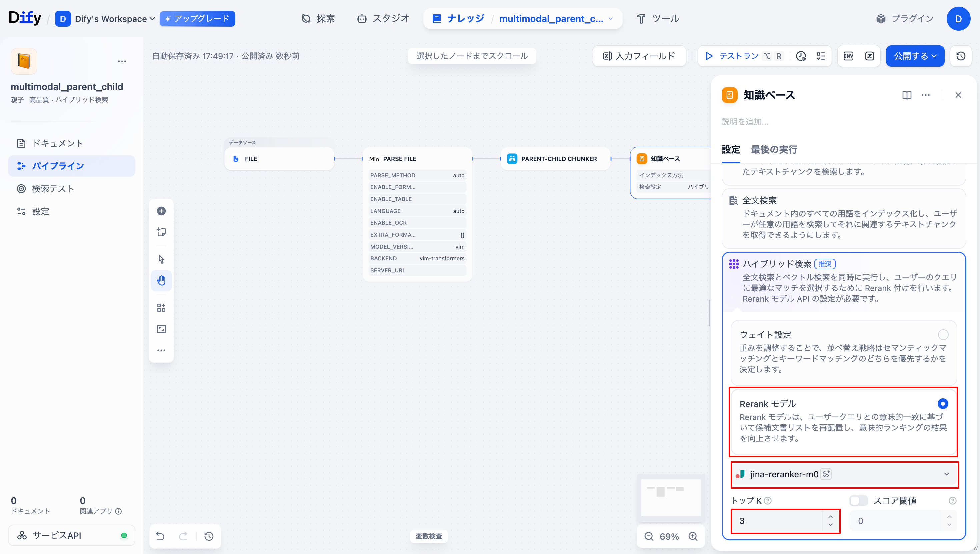The image size is (980, 554).
Task: Toggle the スコア閾値 switch
Action: tap(858, 500)
